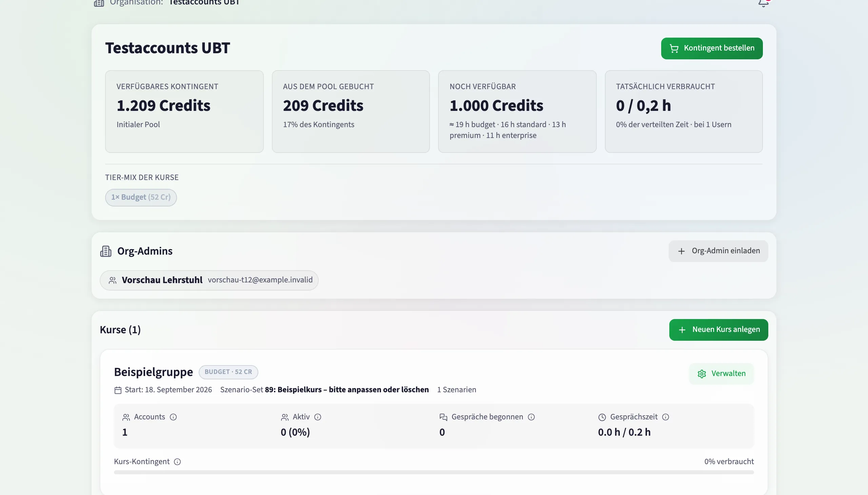Click the 'Testaccounts UBT' page heading
This screenshot has height=495, width=868.
167,48
